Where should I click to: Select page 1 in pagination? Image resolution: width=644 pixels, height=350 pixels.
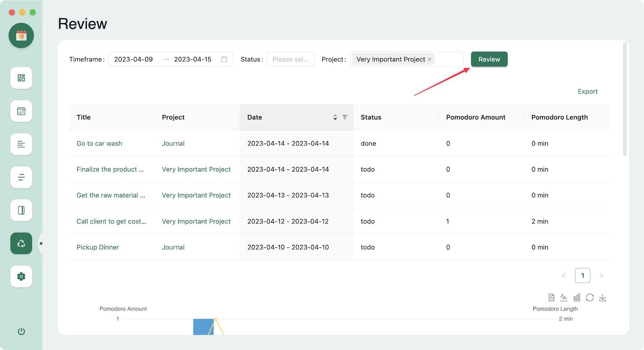[583, 275]
